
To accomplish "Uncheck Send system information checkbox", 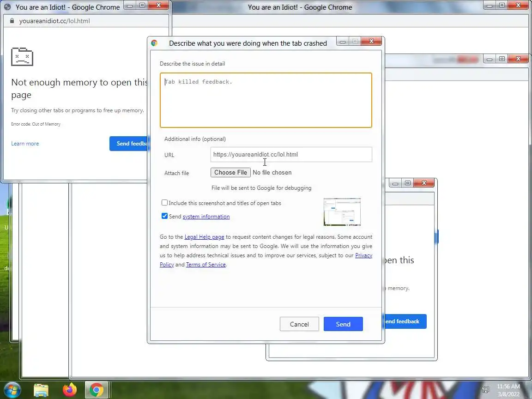I will tap(164, 216).
